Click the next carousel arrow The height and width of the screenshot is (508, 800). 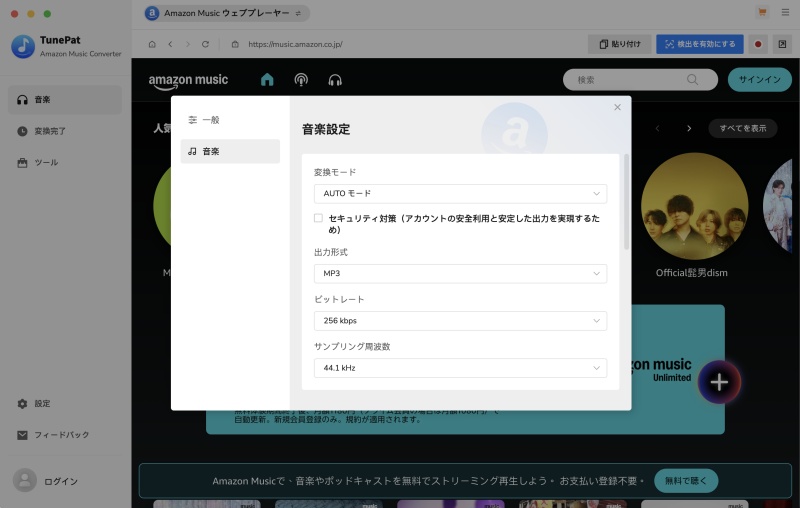pyautogui.click(x=689, y=129)
